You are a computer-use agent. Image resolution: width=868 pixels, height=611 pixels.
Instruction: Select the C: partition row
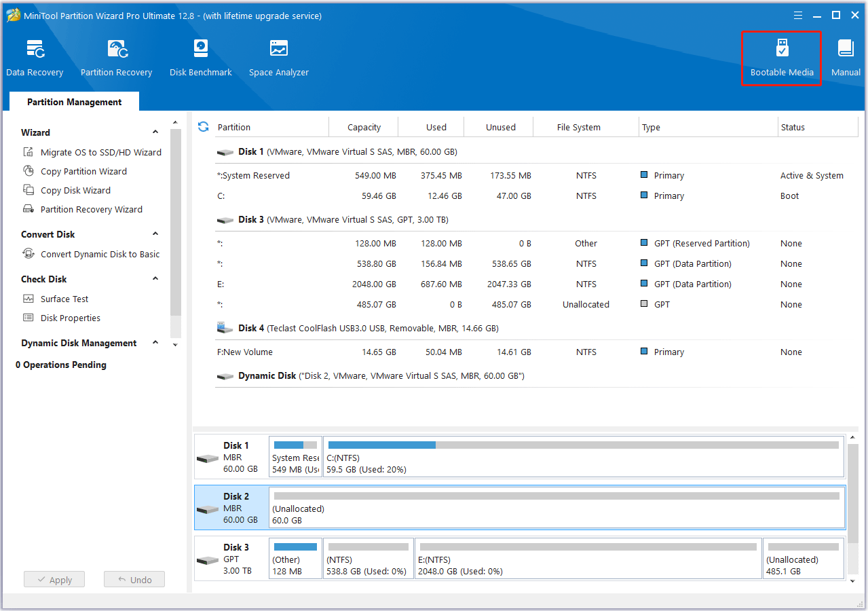pos(536,196)
